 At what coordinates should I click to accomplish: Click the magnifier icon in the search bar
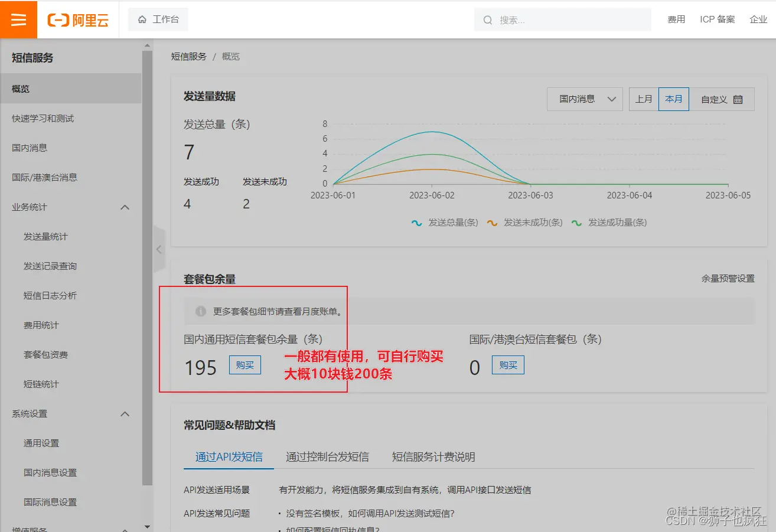(488, 19)
